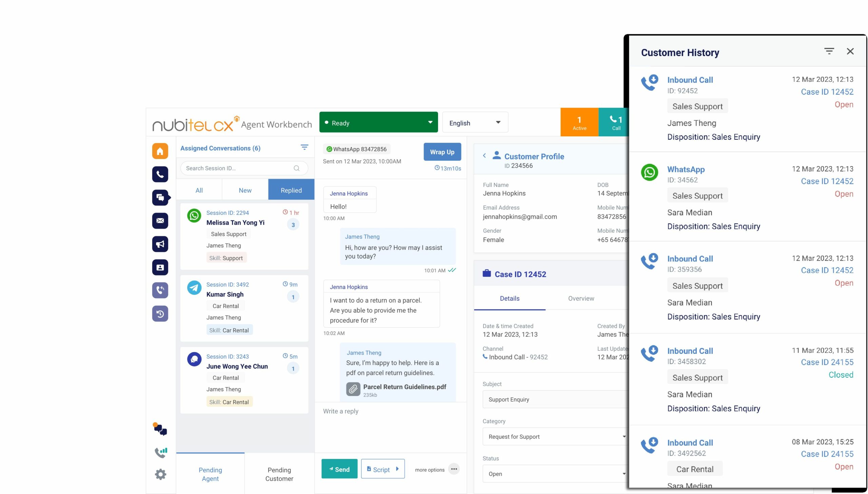Click the chat/messaging icon in sidebar
This screenshot has height=494, width=868.
click(x=160, y=198)
